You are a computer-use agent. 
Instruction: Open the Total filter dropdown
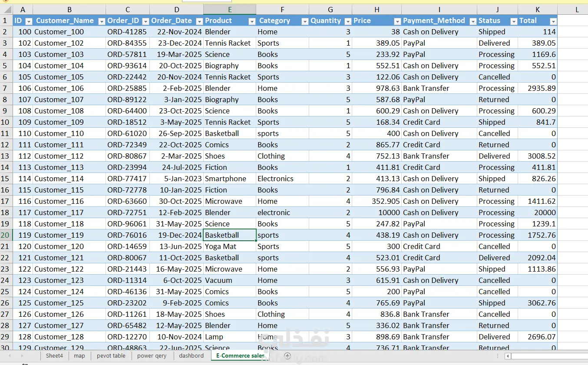(x=553, y=21)
